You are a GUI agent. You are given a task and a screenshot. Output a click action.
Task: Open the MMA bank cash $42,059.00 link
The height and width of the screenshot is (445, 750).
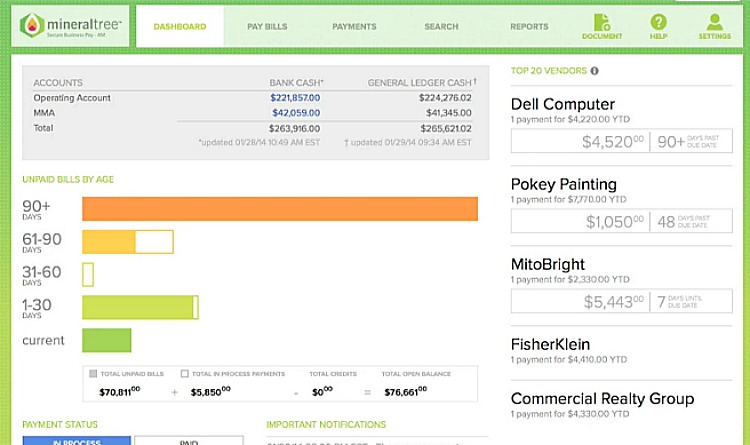click(x=296, y=113)
